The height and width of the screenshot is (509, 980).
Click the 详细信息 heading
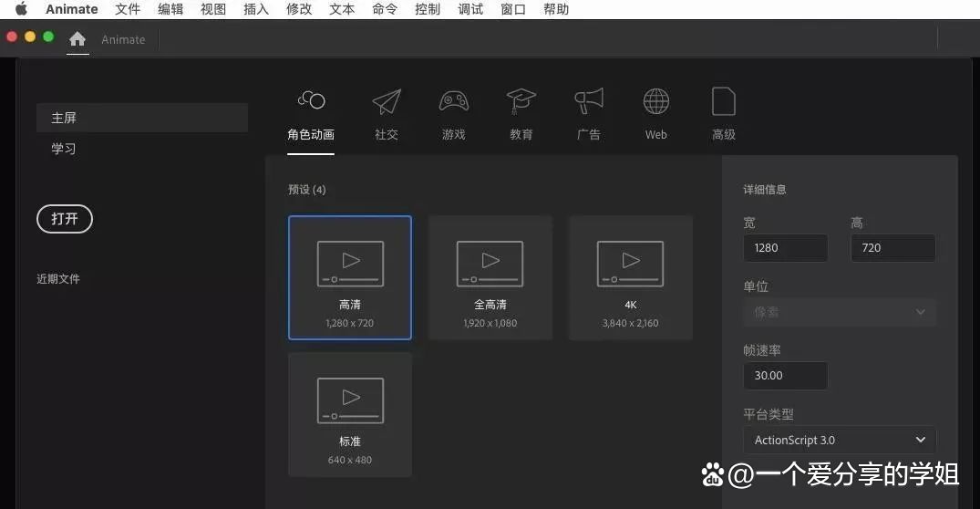(764, 190)
